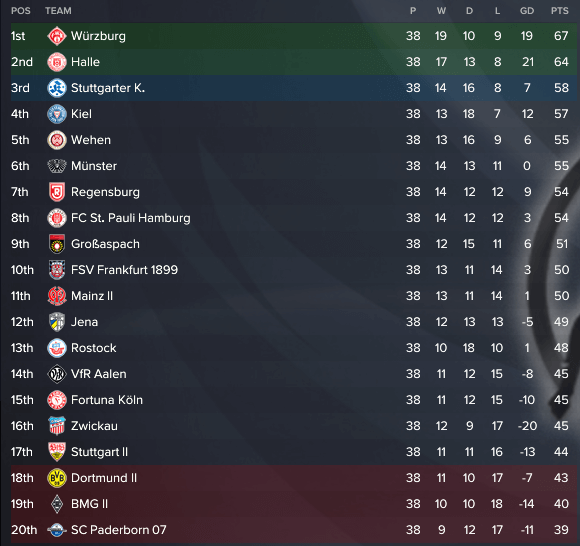Click the Dortmund II BVB logo
Image resolution: width=580 pixels, height=546 pixels.
coord(57,478)
